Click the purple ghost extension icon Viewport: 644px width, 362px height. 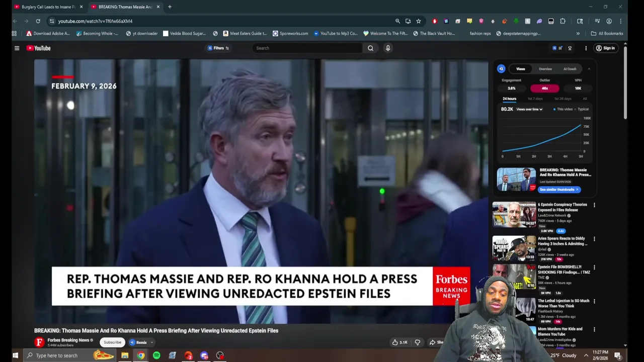coord(539,21)
